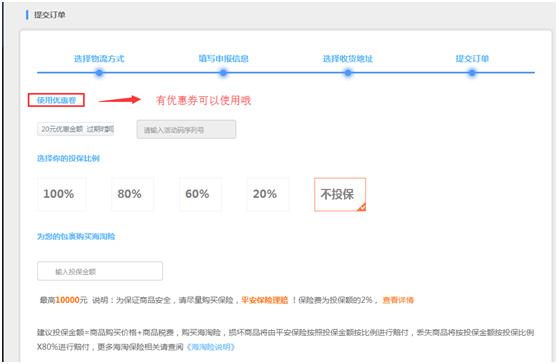The image size is (558, 364).
Task: Focus the 请输入活动码序列号 input field
Action: (x=186, y=130)
